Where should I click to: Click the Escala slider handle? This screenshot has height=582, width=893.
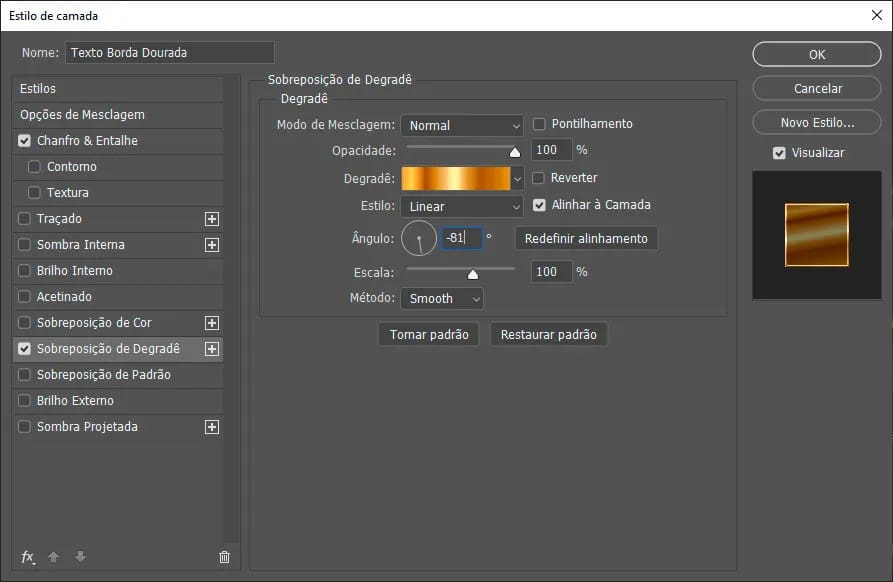(473, 274)
